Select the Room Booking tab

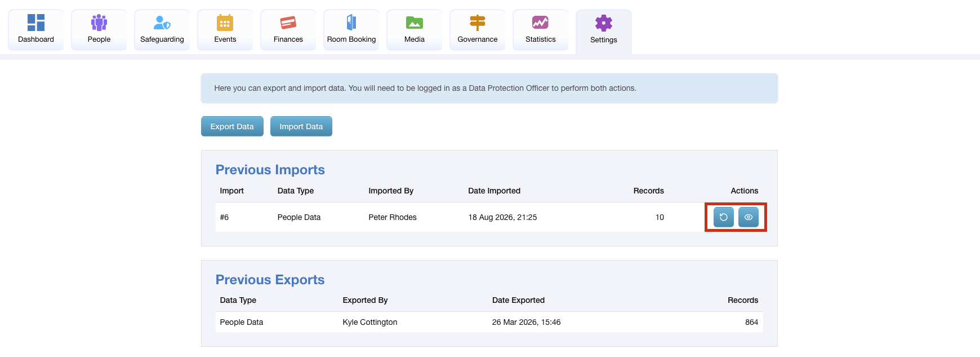point(351,30)
